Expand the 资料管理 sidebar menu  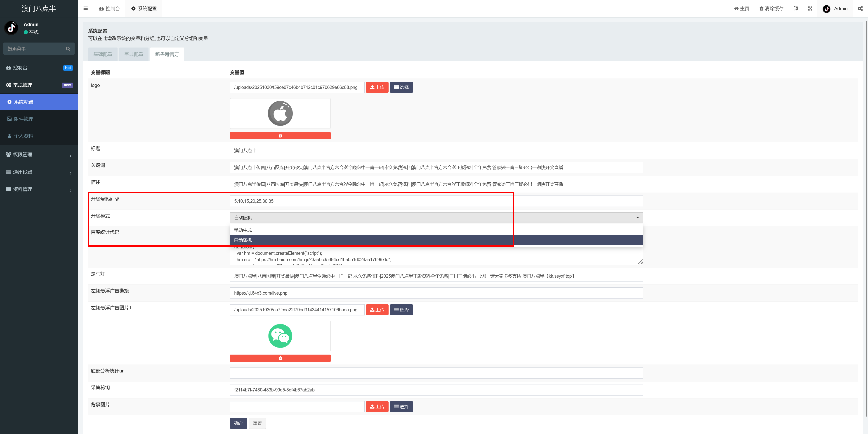coord(39,189)
